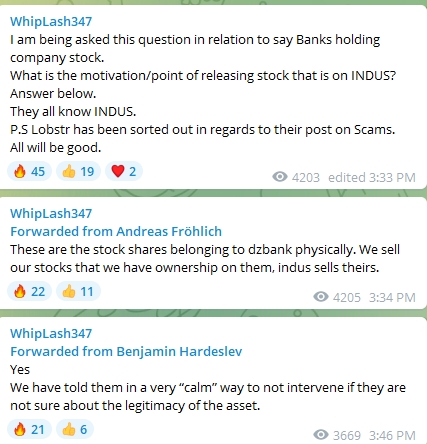Screen dimensions: 427x444
Task: Open WhipLash347 name on third message
Action: click(x=51, y=333)
